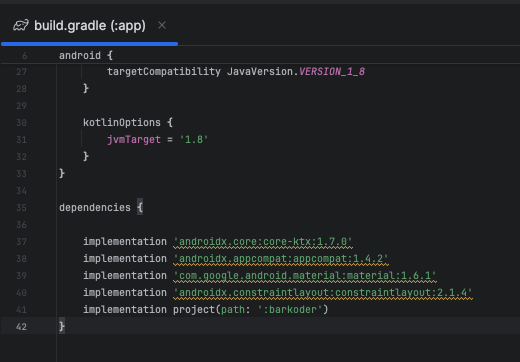The width and height of the screenshot is (520, 362).
Task: Close the build.gradle (:app) tab
Action: tap(162, 25)
